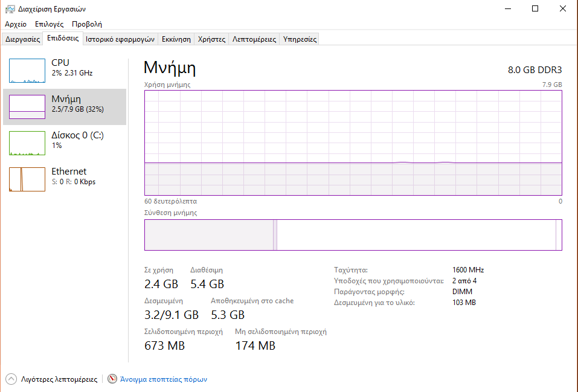Click the Λιγότερες λεπτομέρειες button

59,379
